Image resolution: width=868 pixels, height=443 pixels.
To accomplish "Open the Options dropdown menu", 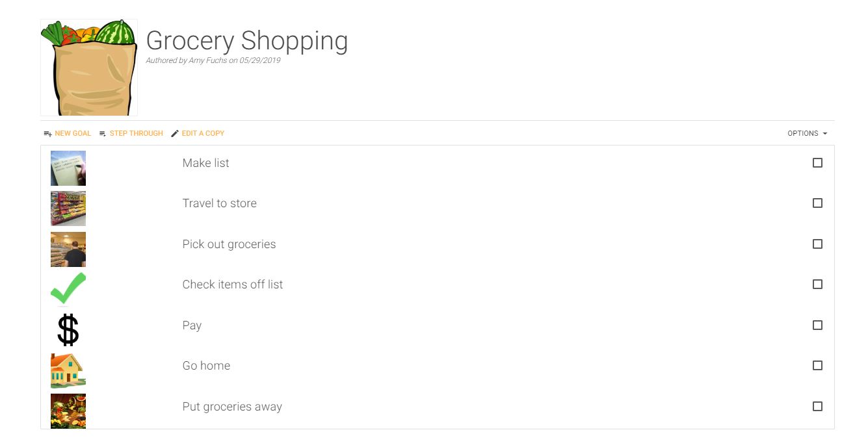I will tap(808, 133).
